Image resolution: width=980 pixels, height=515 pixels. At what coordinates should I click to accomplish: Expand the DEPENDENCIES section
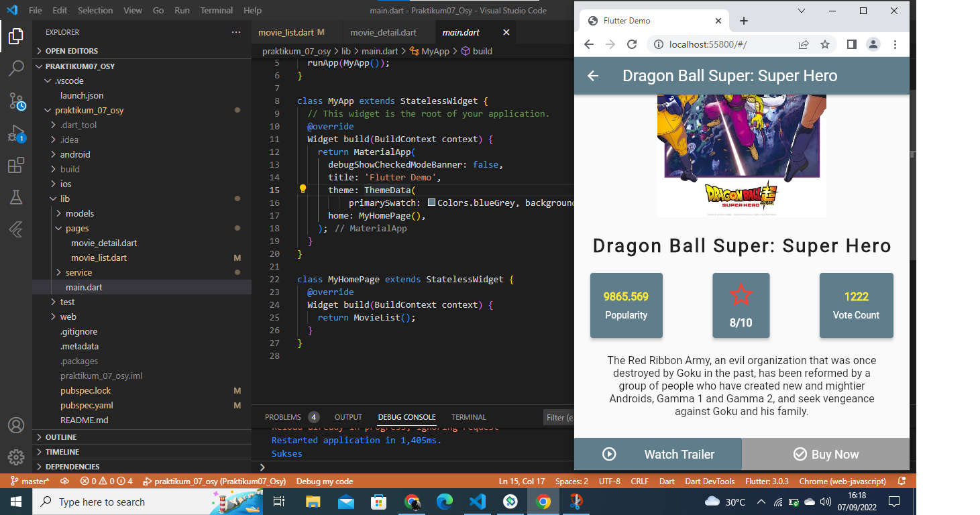142,467
